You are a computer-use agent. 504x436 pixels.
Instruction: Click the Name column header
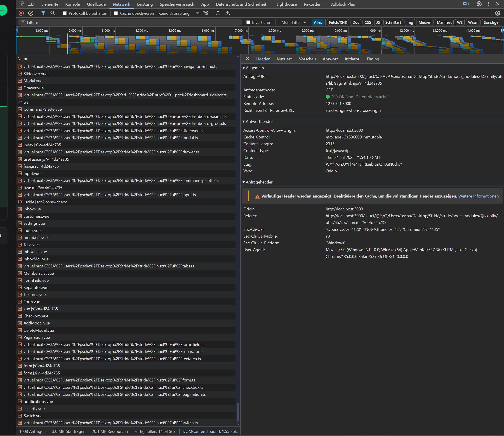126,58
